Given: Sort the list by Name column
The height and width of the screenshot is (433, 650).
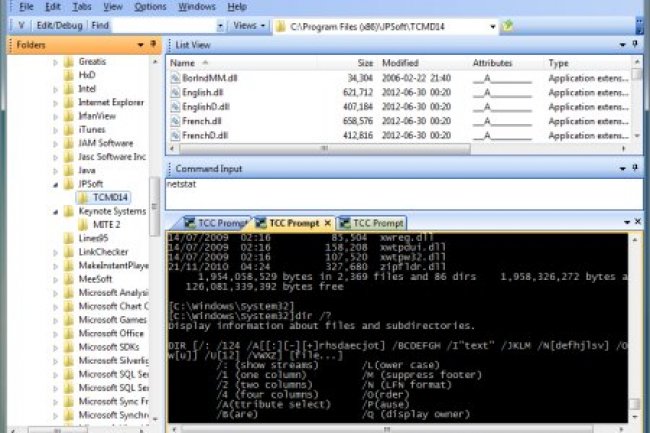Looking at the screenshot, I should [x=182, y=63].
